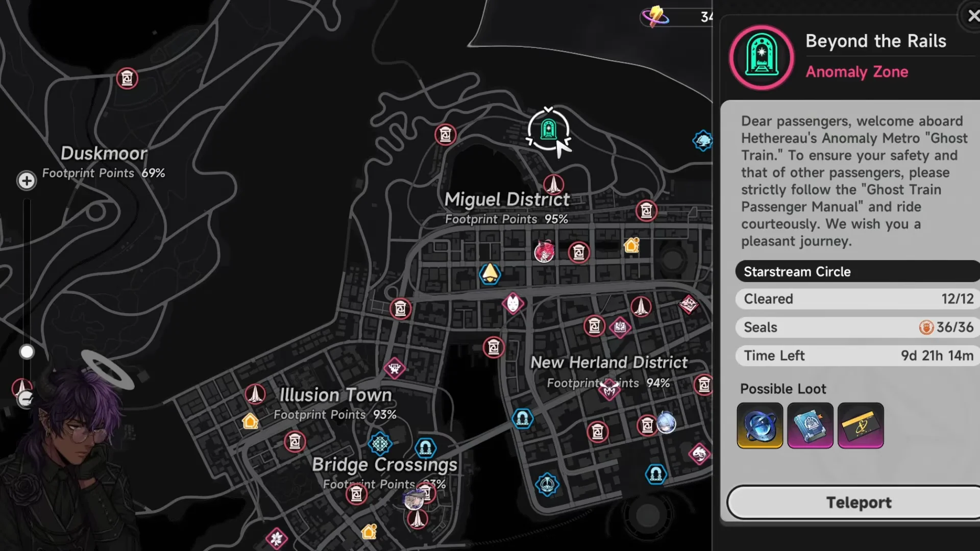Click the white mask diamond marker

[x=513, y=304]
